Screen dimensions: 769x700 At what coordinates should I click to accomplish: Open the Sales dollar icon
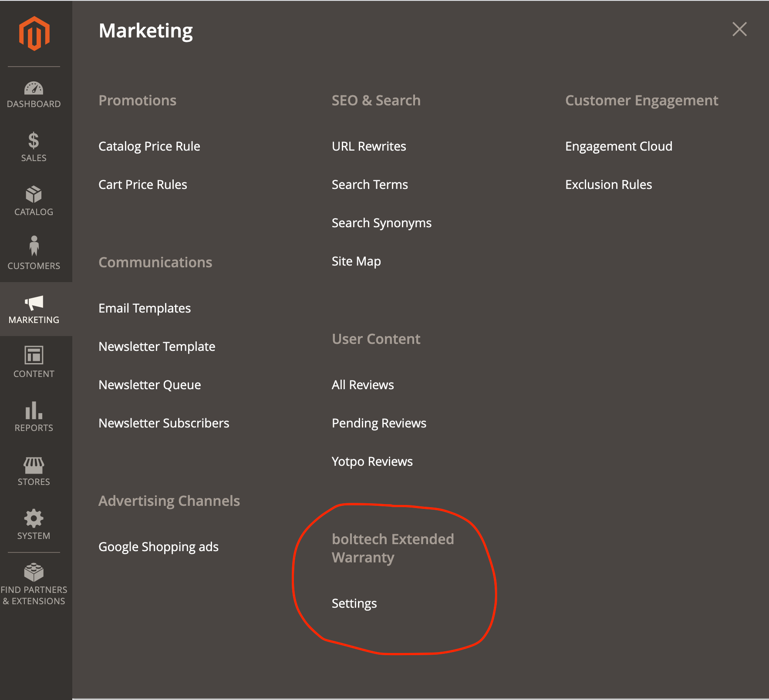point(34,141)
